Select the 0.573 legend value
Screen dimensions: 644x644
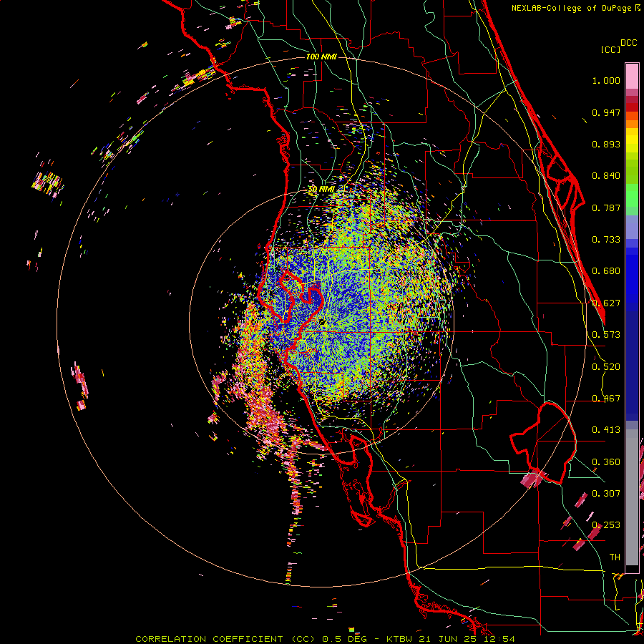[x=606, y=335]
